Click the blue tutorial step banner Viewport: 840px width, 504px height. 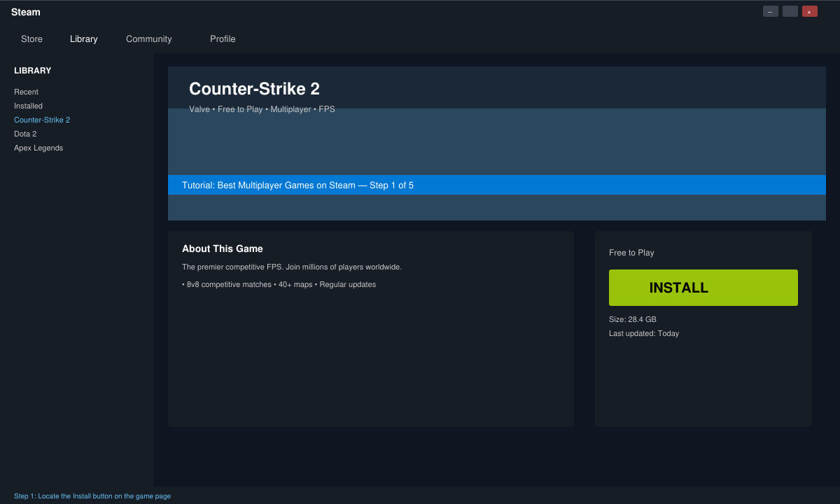click(497, 185)
